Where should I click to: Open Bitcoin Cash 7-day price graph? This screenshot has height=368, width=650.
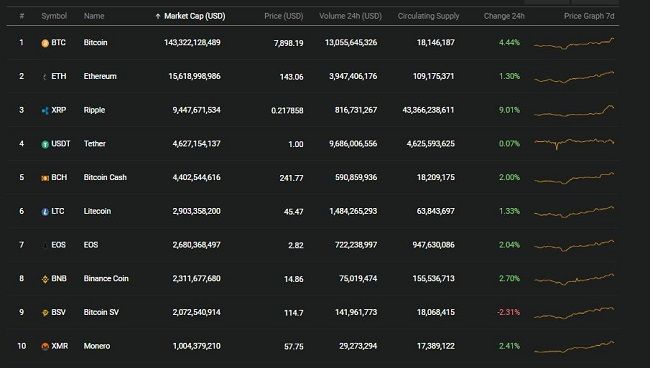[x=574, y=178]
